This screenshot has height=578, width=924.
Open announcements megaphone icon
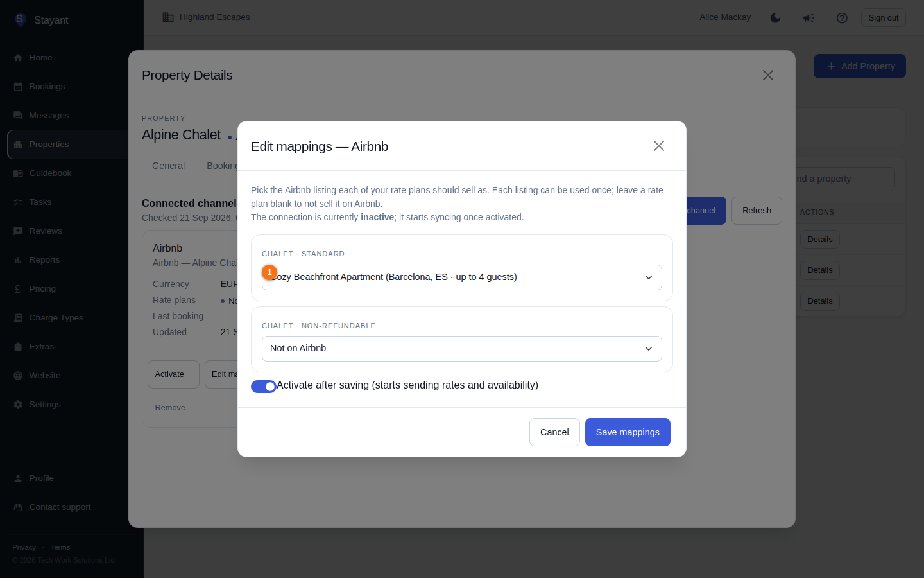pos(809,18)
